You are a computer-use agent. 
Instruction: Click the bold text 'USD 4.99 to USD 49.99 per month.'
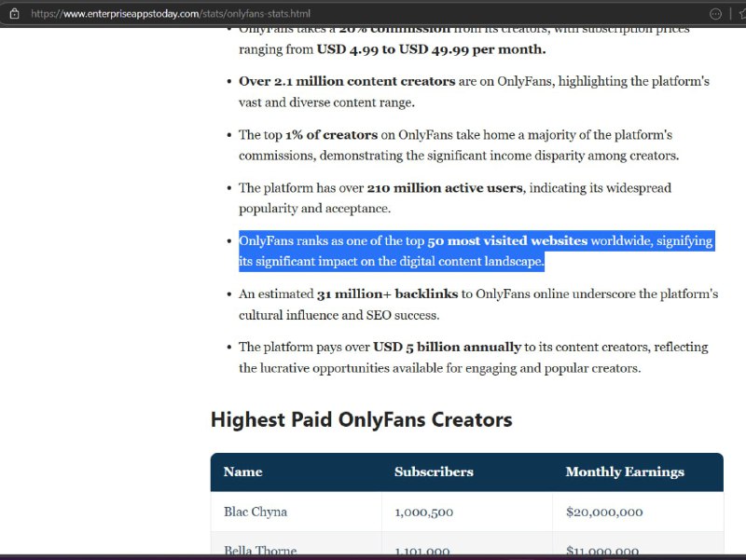(431, 49)
